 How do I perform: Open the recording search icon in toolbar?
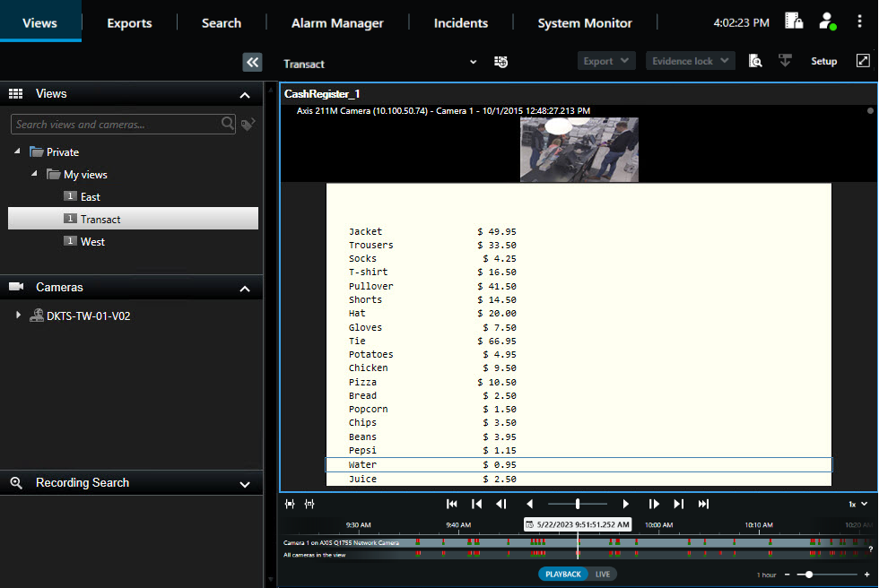755,61
